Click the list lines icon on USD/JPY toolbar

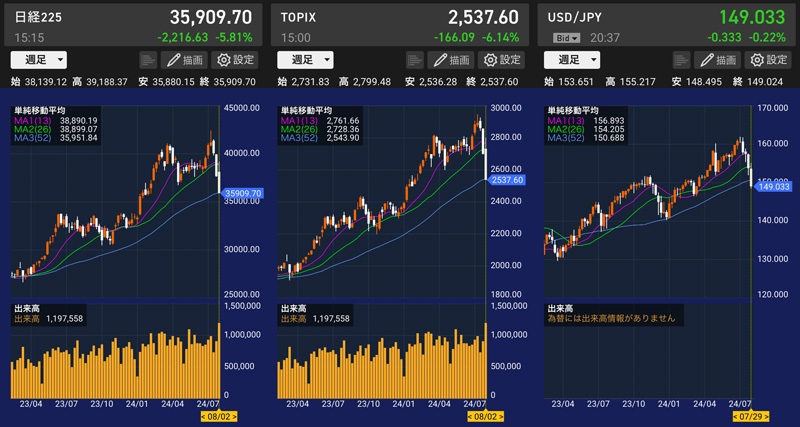click(x=681, y=60)
